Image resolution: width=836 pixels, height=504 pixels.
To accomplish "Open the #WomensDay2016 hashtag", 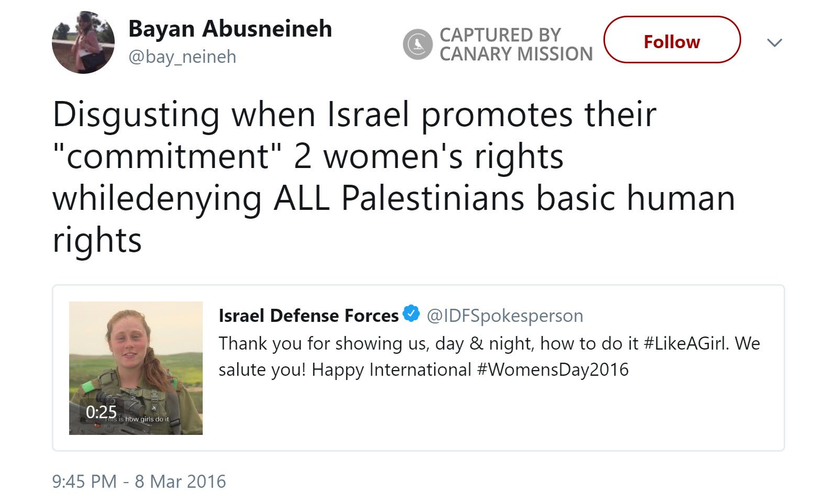I will coord(553,369).
